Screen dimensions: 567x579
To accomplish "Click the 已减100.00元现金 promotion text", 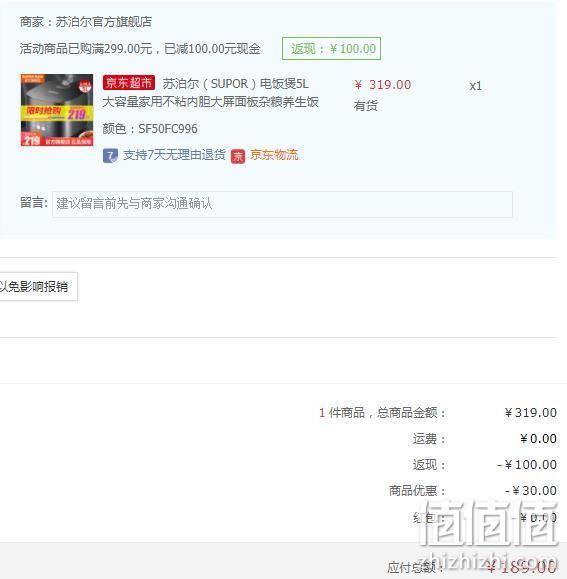I will pyautogui.click(x=212, y=49).
